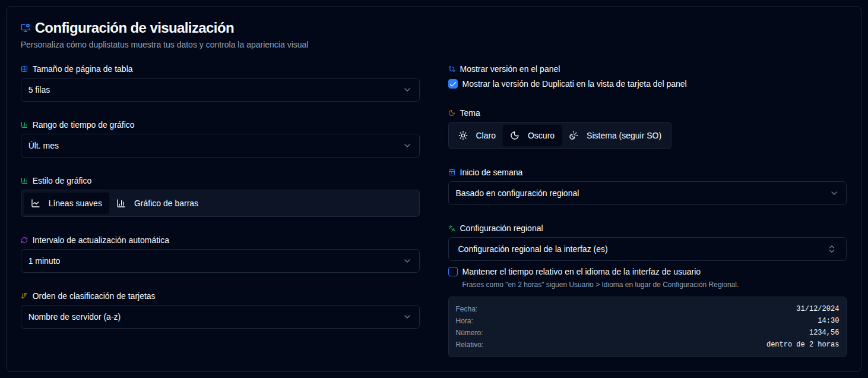Click the up-down arrows in regional selector

pos(832,249)
